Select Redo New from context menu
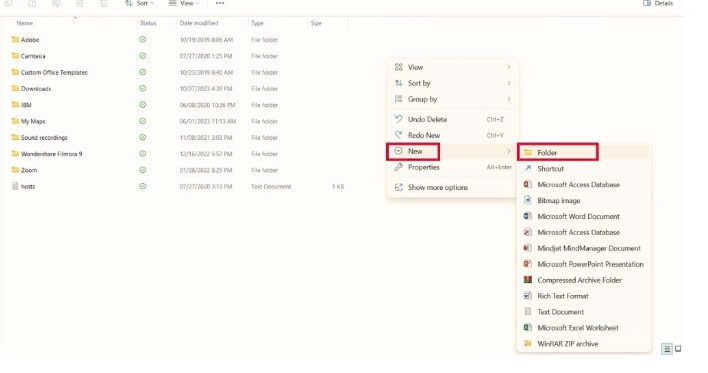The height and width of the screenshot is (373, 708). coord(452,135)
